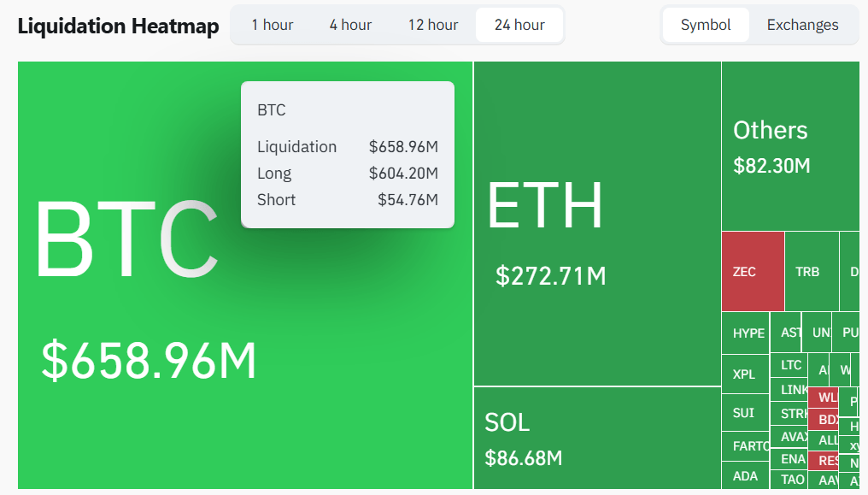
Task: Click the ENA tile
Action: click(793, 459)
